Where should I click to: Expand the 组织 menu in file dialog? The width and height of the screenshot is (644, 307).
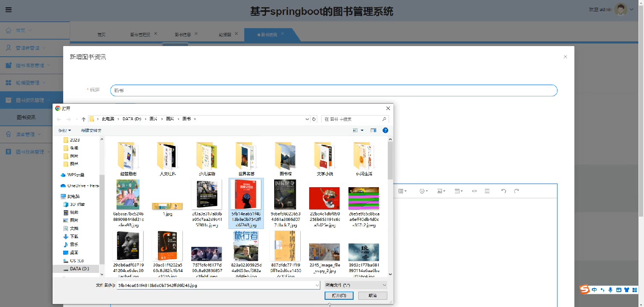pos(64,130)
